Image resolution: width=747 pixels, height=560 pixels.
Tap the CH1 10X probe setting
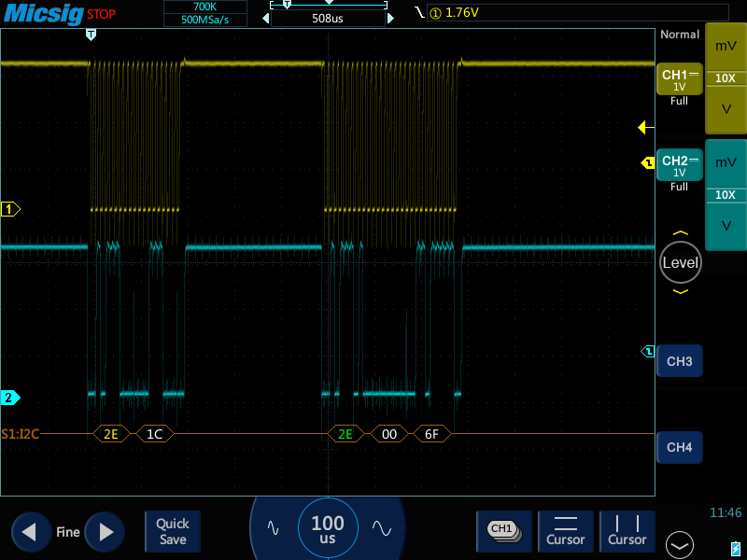726,78
